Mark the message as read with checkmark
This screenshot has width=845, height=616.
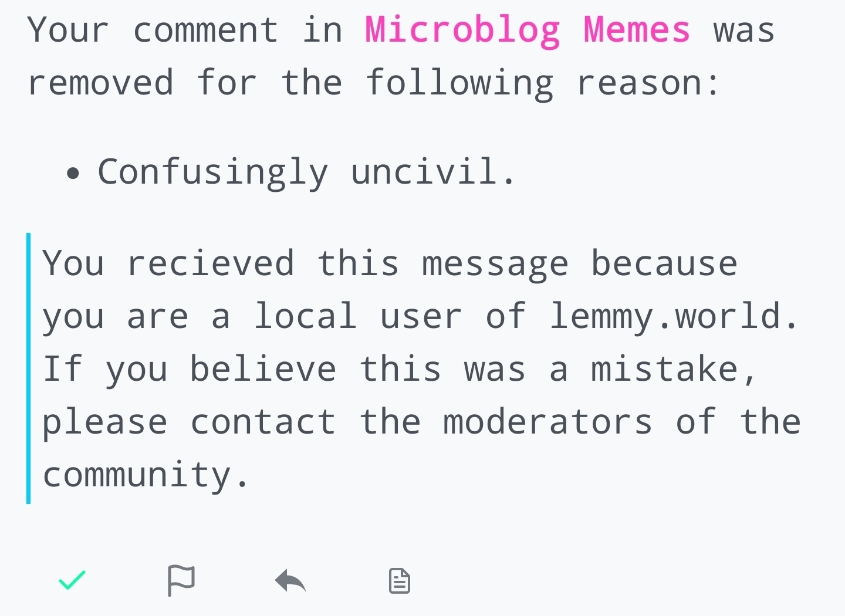72,580
